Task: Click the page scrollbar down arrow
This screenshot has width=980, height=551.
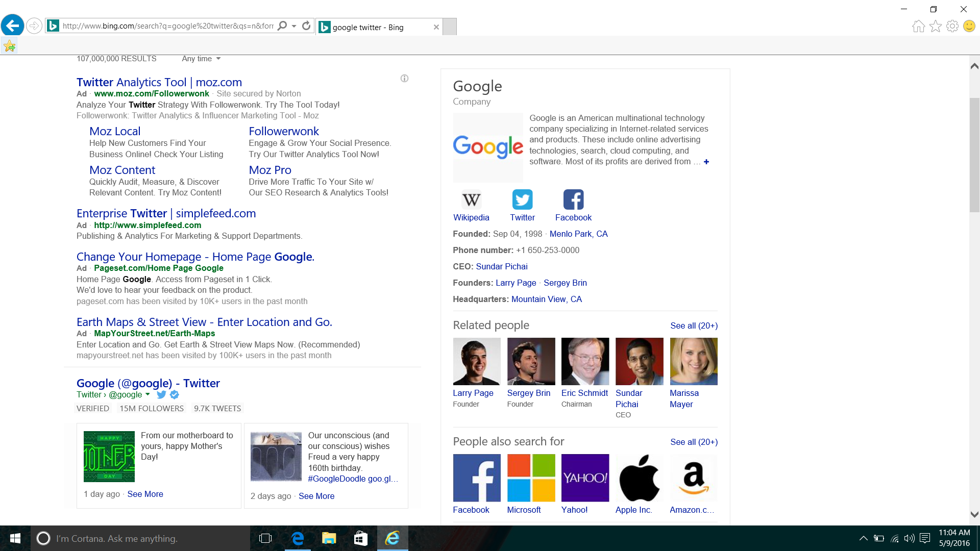Action: click(974, 515)
